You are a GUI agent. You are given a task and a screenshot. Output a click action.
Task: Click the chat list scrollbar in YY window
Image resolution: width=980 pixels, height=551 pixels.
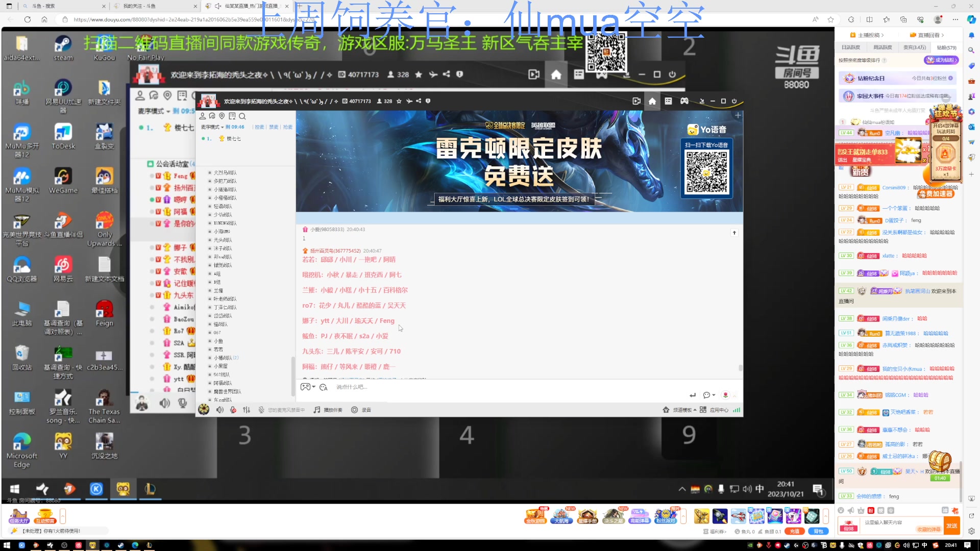(x=741, y=367)
